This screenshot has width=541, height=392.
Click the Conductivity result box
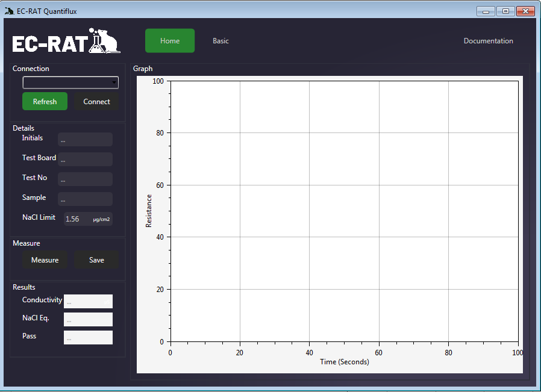pyautogui.click(x=89, y=301)
